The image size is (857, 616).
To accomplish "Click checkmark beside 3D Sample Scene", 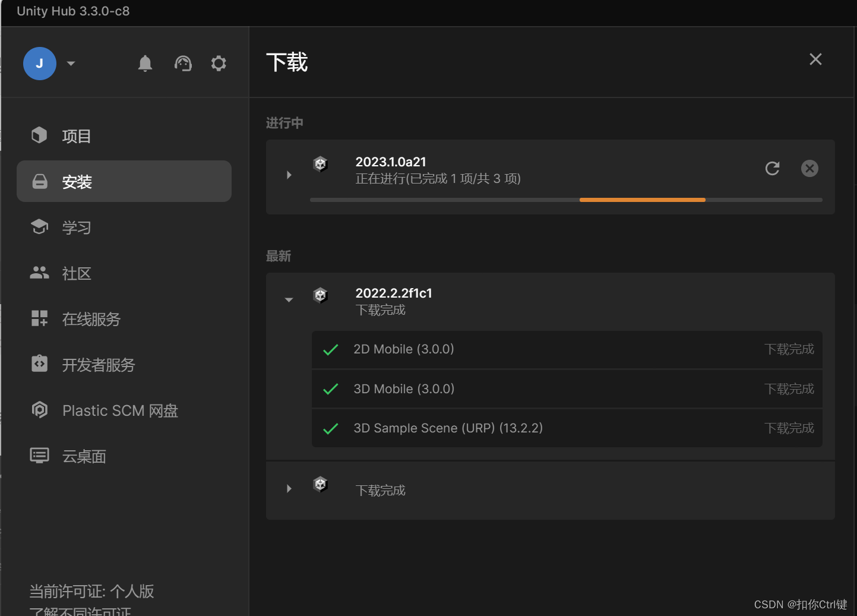I will pos(330,428).
